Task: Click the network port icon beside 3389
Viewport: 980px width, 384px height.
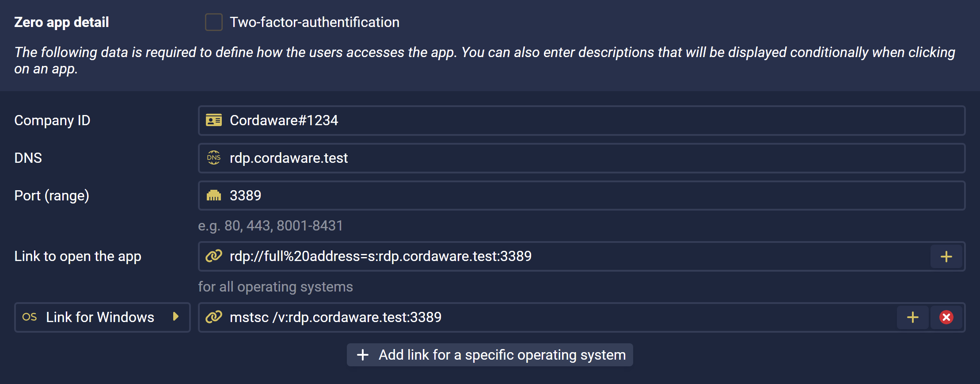Action: coord(214,195)
